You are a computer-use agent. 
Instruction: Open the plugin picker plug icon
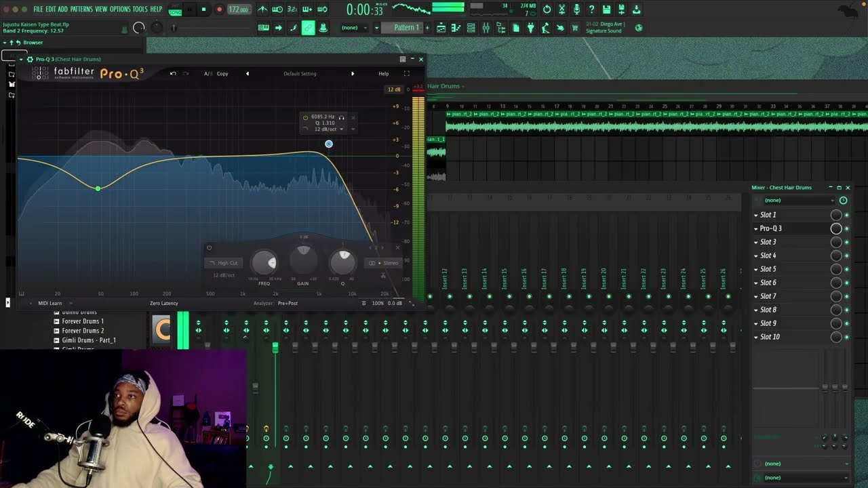point(531,28)
